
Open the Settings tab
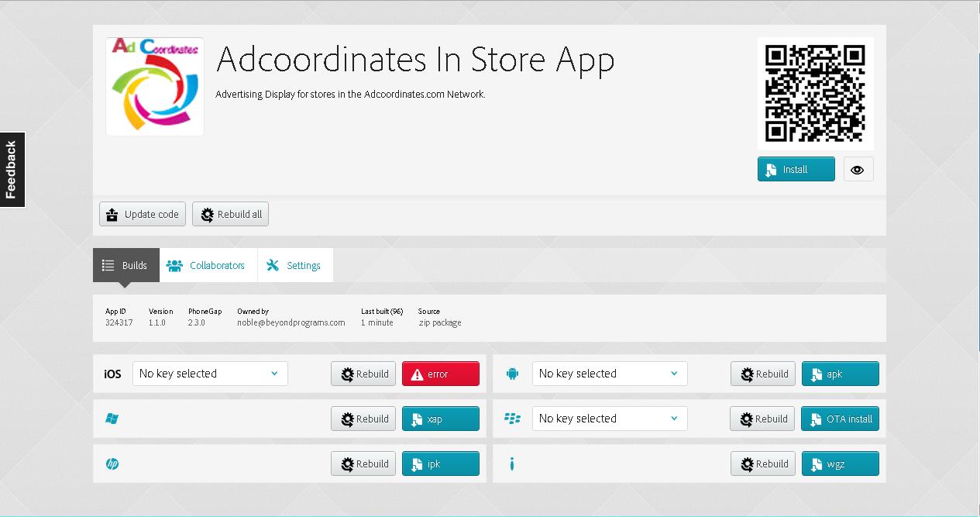295,265
